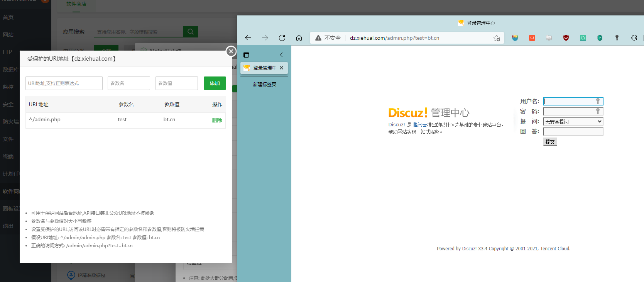The height and width of the screenshot is (282, 644).
Task: Select the test parameter name cell
Action: click(122, 120)
